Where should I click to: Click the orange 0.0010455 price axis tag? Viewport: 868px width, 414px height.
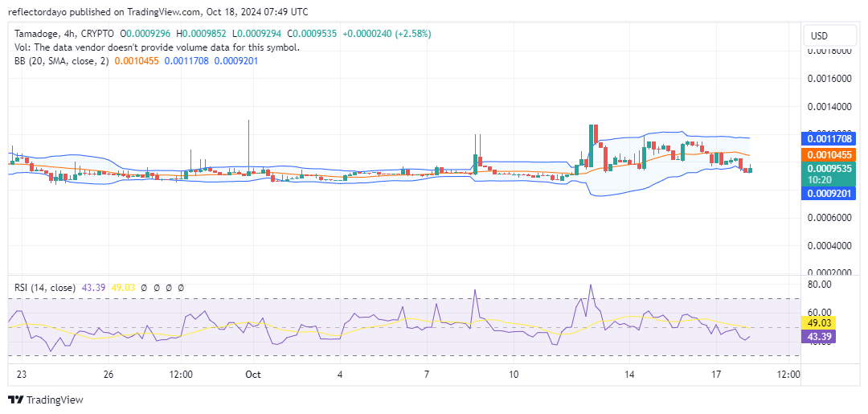pos(829,155)
